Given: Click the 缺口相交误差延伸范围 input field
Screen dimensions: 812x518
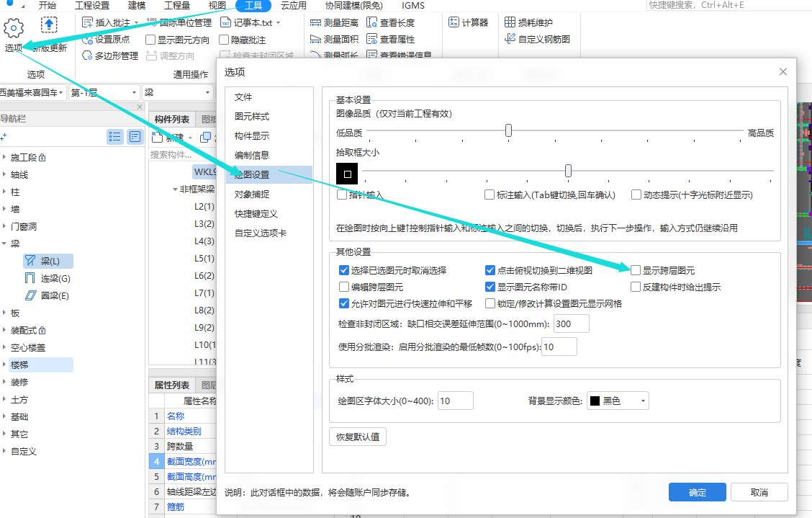Looking at the screenshot, I should [571, 323].
